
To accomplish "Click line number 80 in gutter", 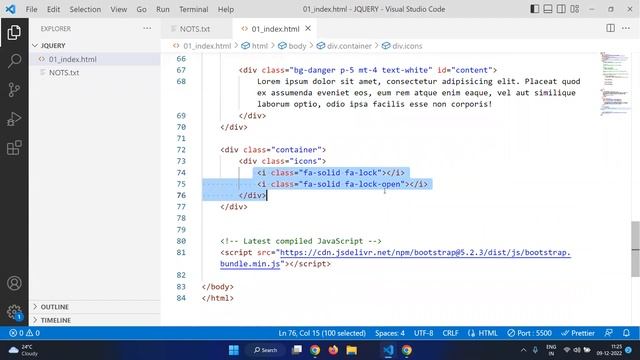I will pos(181,241).
